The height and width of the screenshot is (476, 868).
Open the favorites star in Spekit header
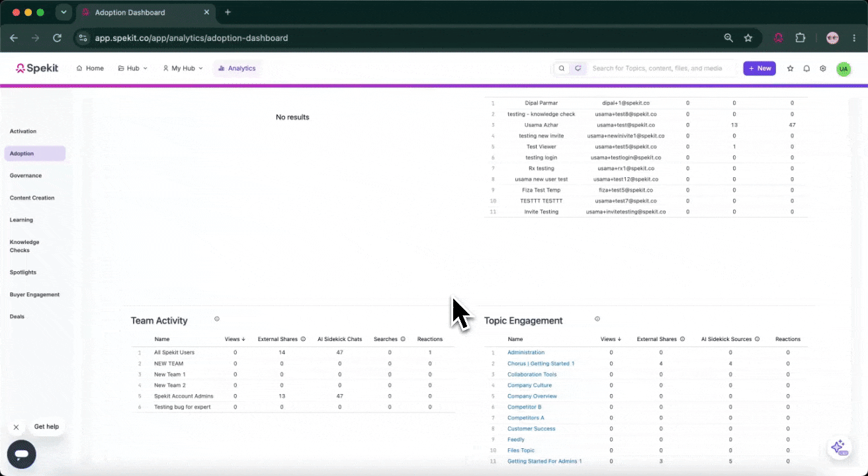[790, 68]
